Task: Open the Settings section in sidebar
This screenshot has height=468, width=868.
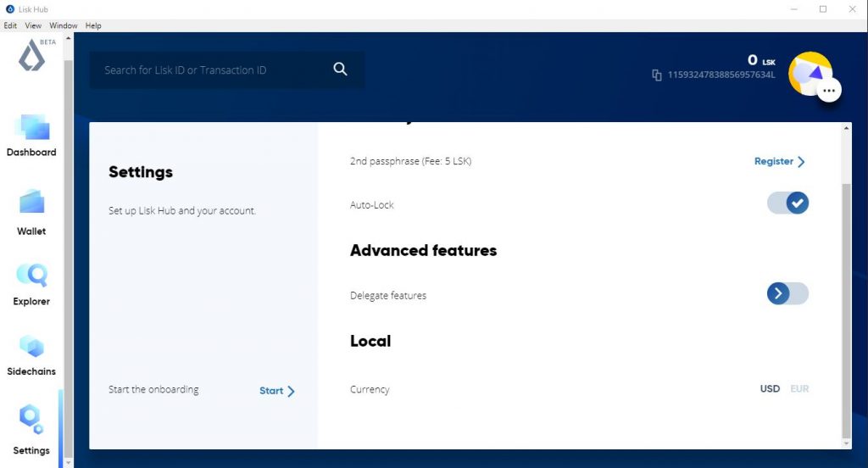Action: [31, 431]
